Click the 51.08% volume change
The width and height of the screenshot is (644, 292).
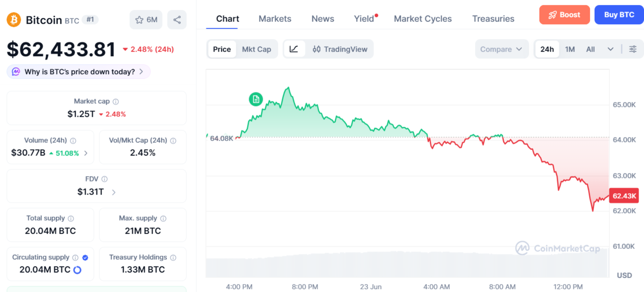coord(67,153)
